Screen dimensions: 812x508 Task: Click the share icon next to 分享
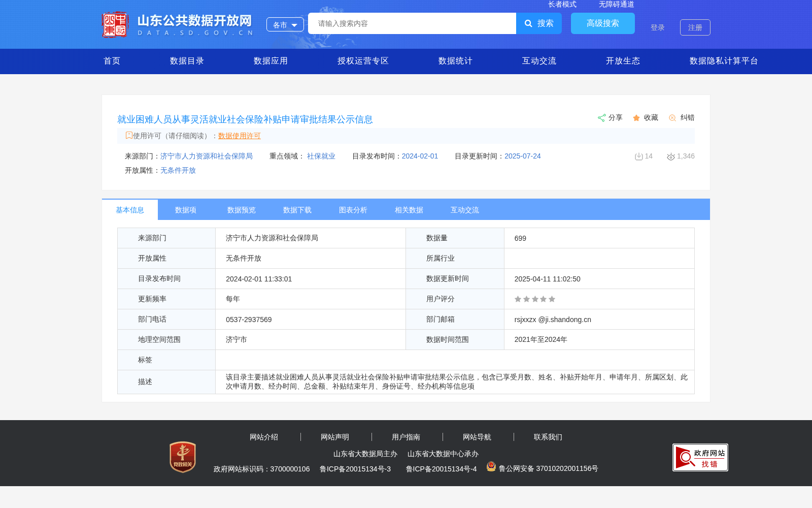coord(601,118)
